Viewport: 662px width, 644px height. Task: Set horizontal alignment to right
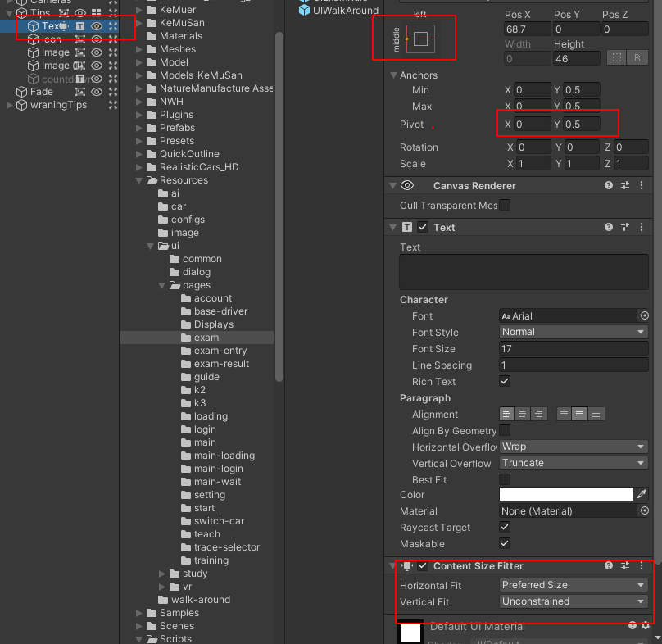click(539, 414)
